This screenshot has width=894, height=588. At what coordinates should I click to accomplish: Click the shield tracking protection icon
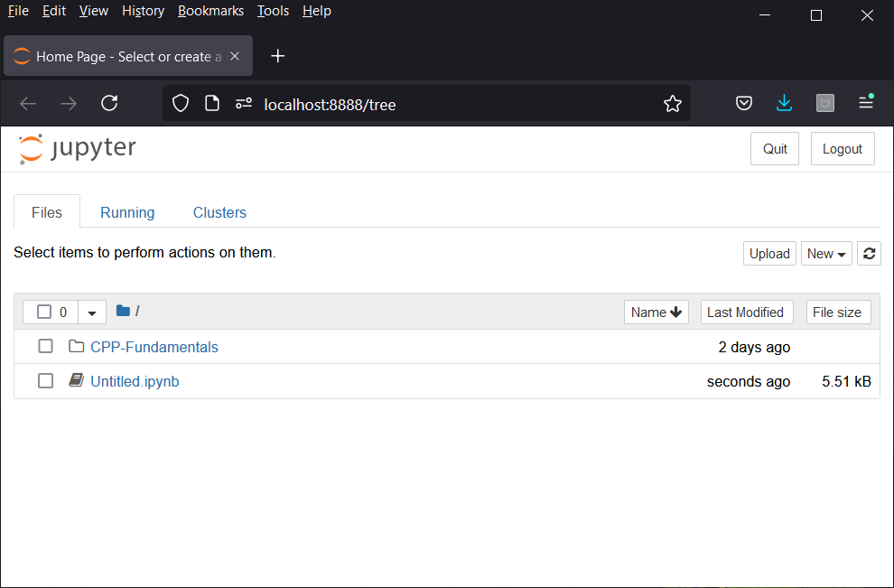[181, 104]
